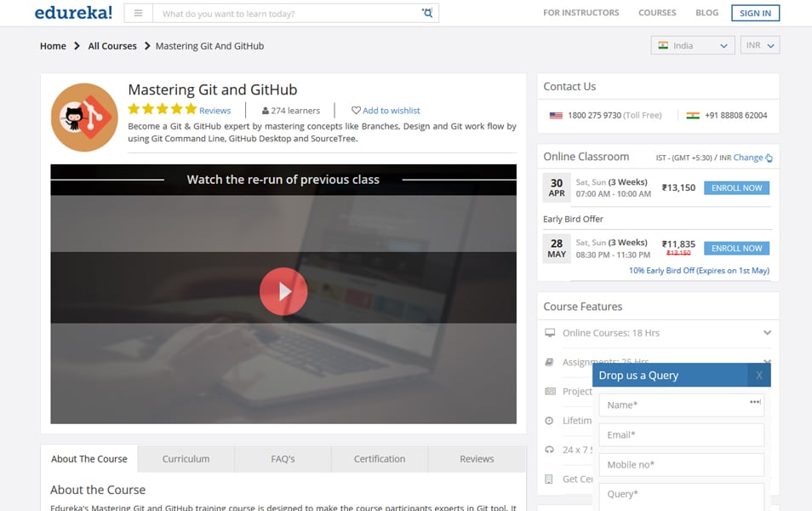This screenshot has height=511, width=812.
Task: Switch to the FAQ's tab
Action: (283, 459)
